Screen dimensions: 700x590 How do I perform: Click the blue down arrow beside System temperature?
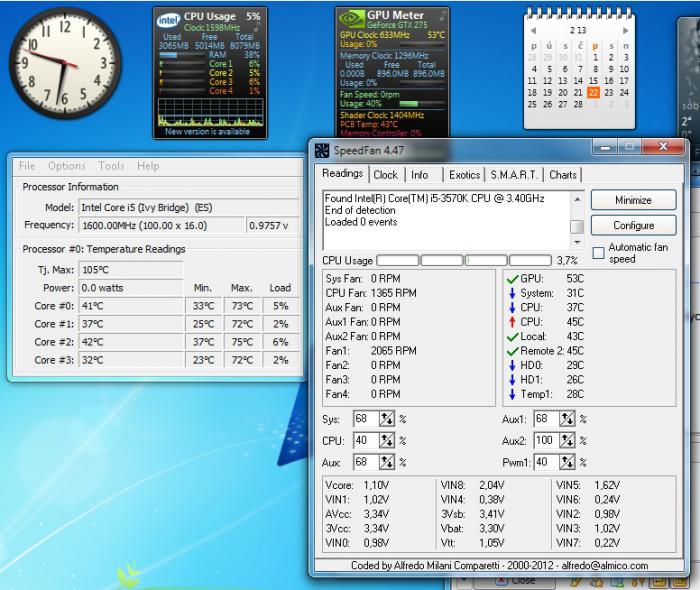click(x=512, y=293)
